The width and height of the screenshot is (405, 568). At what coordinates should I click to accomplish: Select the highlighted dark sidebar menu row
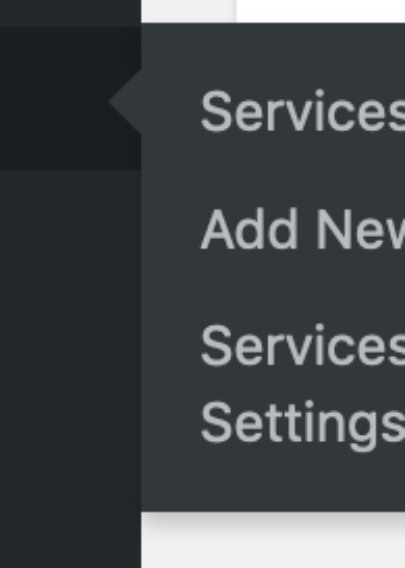tap(71, 98)
